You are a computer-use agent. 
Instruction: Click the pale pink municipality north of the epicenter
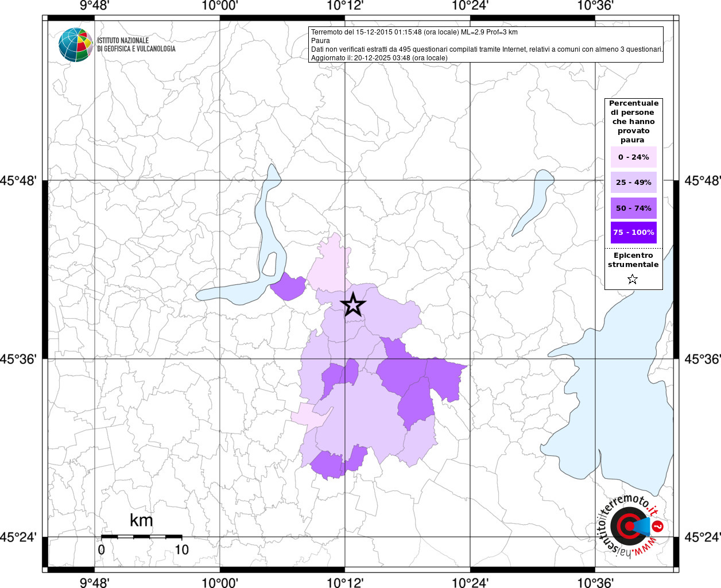330,263
